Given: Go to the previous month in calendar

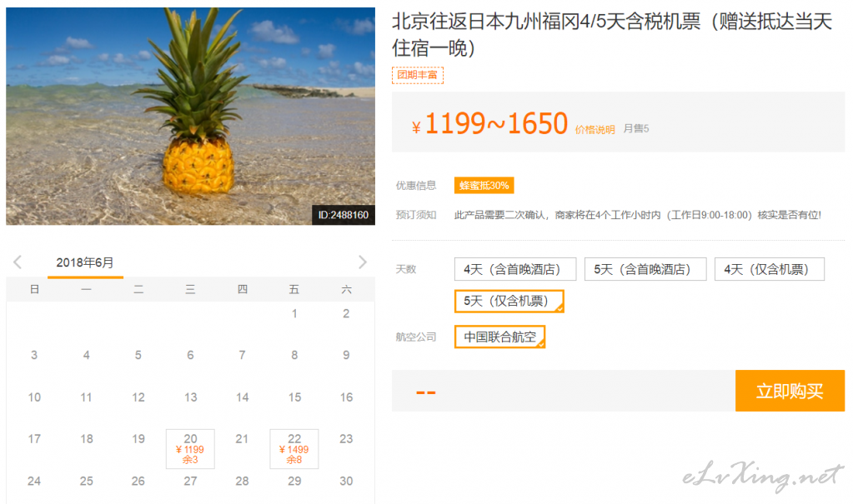Looking at the screenshot, I should (18, 262).
